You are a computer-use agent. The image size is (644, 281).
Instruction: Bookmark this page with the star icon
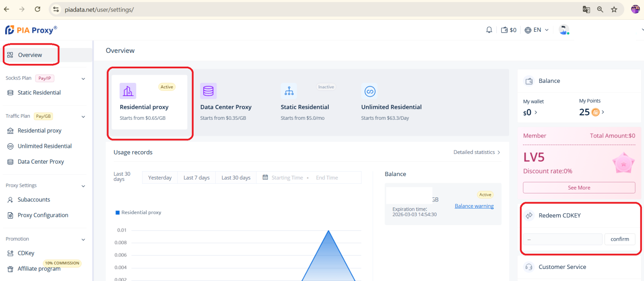(x=614, y=9)
